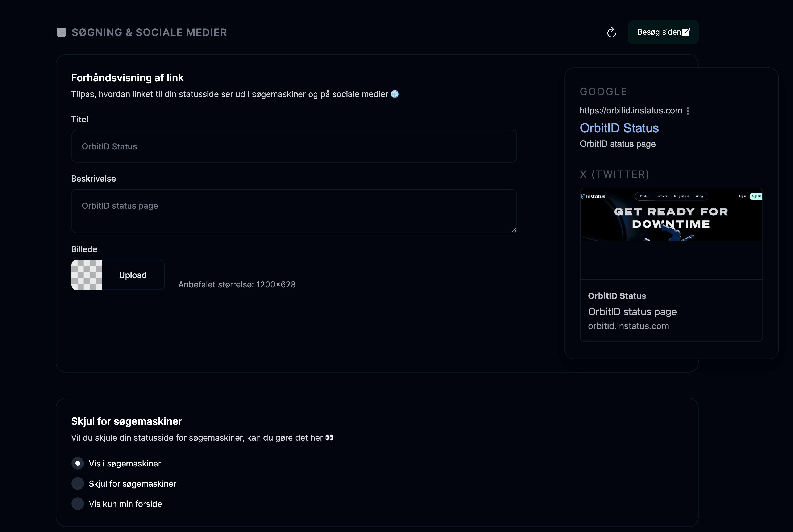Select the Vis kun min forside option
The image size is (793, 532).
(78, 504)
